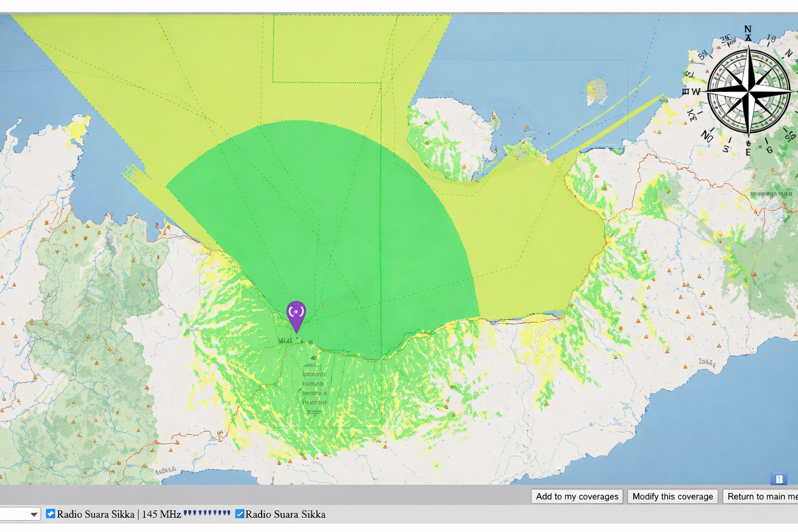Uncheck the Radio Suara Sikka | 145 MHz layer

point(50,514)
